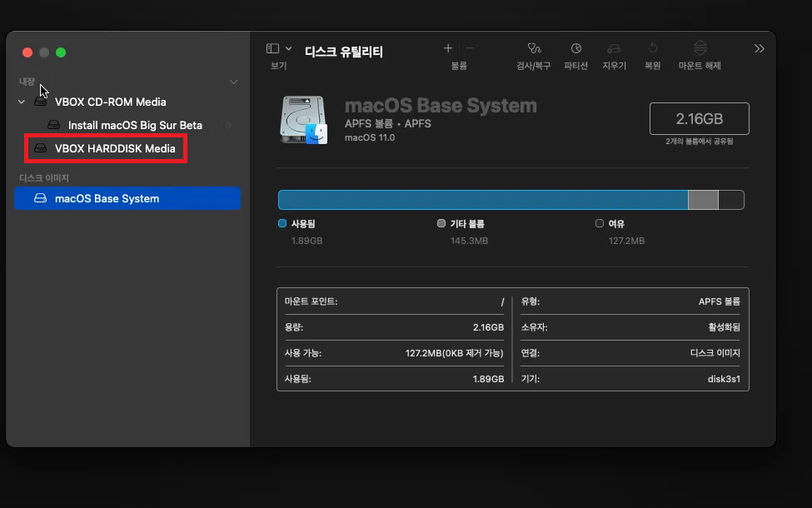This screenshot has width=812, height=508.
Task: Click the 사용됨 row value in the info table
Action: tap(488, 379)
